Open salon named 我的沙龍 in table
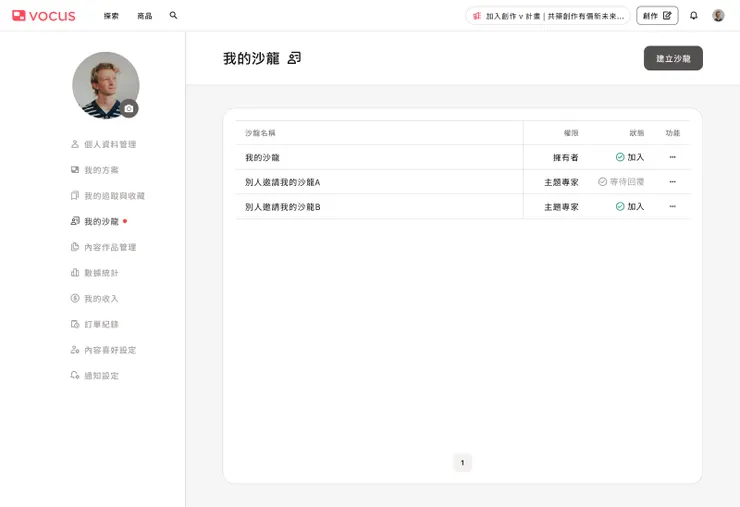 (262, 158)
